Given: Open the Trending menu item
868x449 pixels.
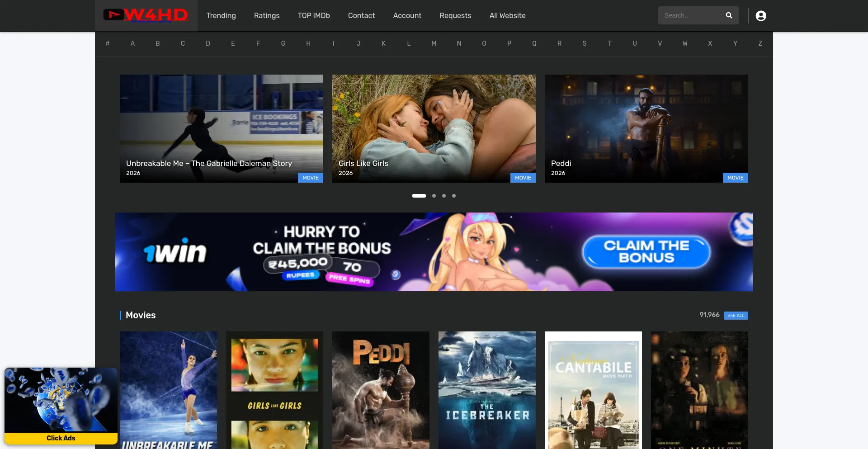Looking at the screenshot, I should pos(221,15).
